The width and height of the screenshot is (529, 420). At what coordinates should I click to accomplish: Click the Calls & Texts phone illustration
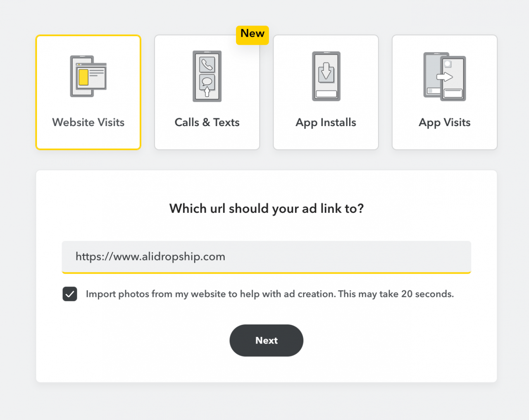click(207, 76)
